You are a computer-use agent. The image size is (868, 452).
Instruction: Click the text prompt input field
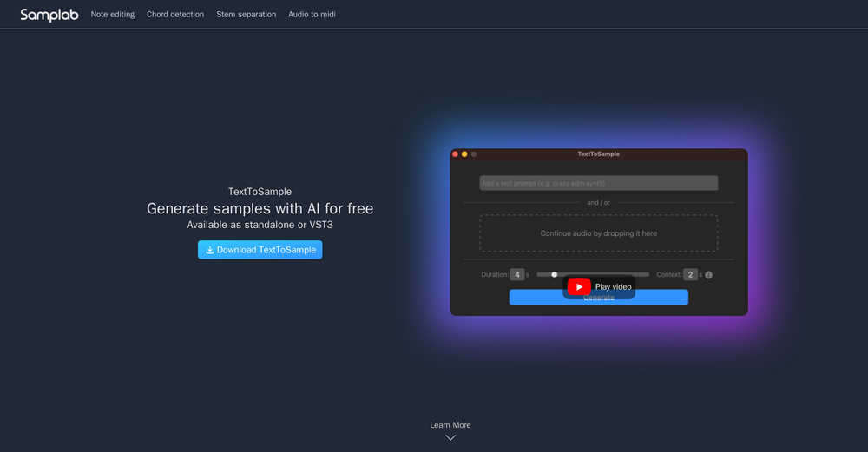coord(598,183)
